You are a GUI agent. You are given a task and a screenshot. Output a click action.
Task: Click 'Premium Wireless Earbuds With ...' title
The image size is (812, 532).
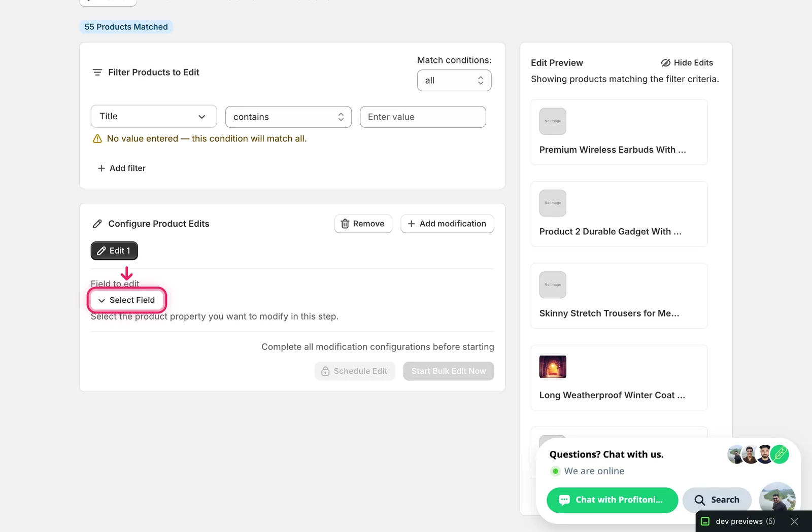[613, 150]
